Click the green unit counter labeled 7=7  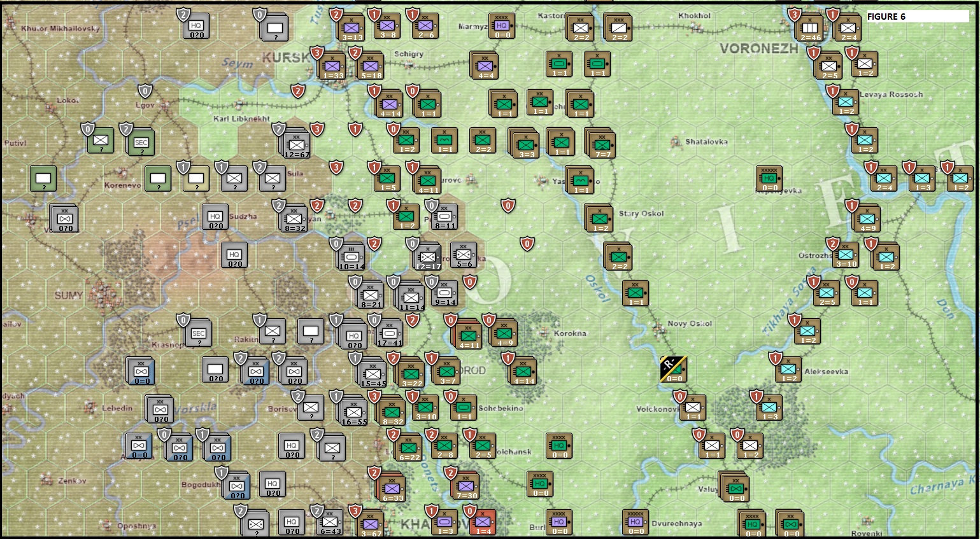[600, 144]
